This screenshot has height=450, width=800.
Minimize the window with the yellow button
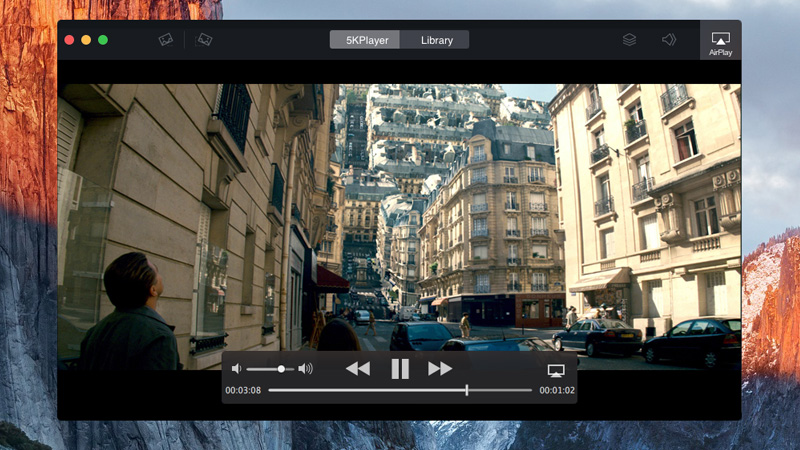pyautogui.click(x=86, y=40)
